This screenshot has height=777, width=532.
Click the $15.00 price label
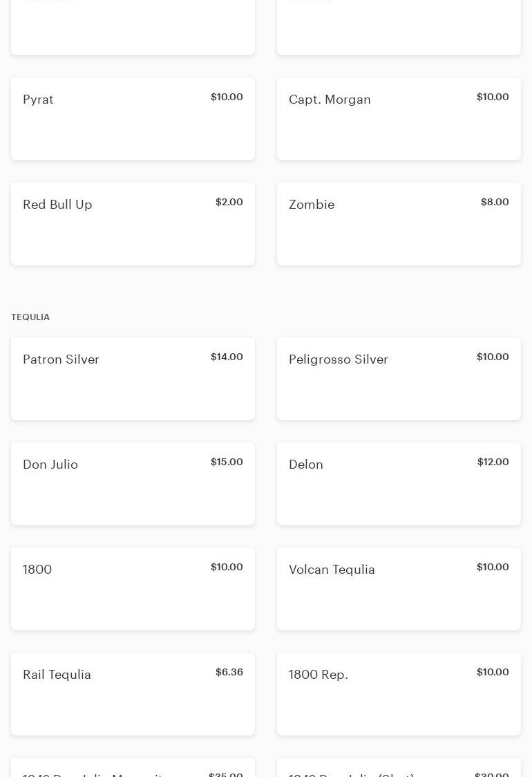click(x=227, y=462)
